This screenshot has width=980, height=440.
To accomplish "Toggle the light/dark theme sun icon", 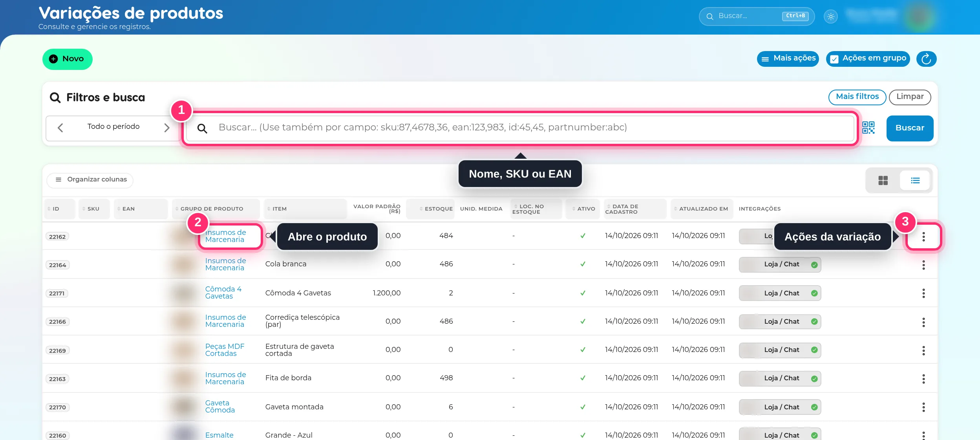I will (x=831, y=16).
